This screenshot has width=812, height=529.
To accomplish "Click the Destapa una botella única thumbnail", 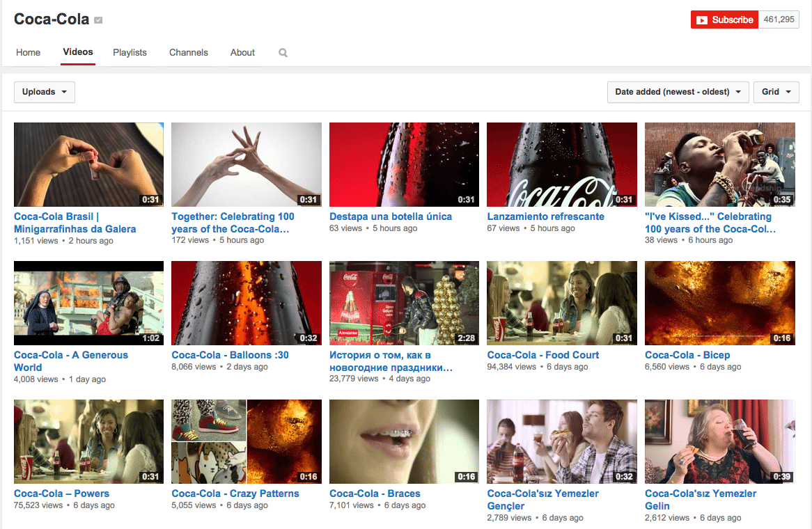I will (x=404, y=164).
